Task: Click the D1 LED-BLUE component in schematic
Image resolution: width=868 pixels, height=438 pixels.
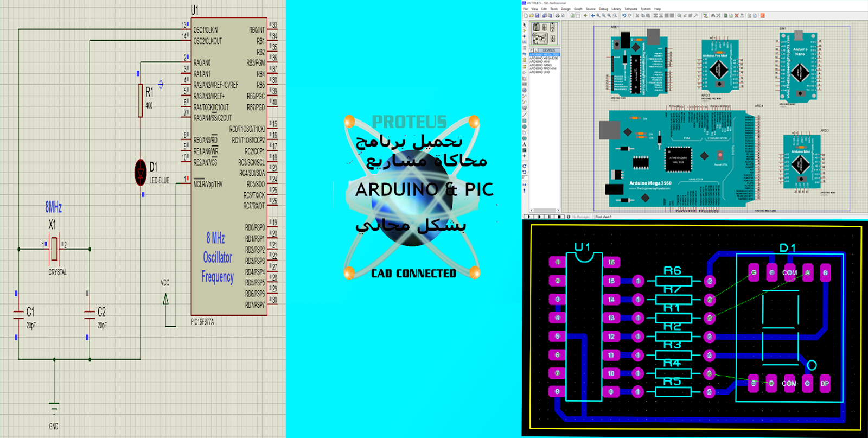Action: [x=141, y=173]
